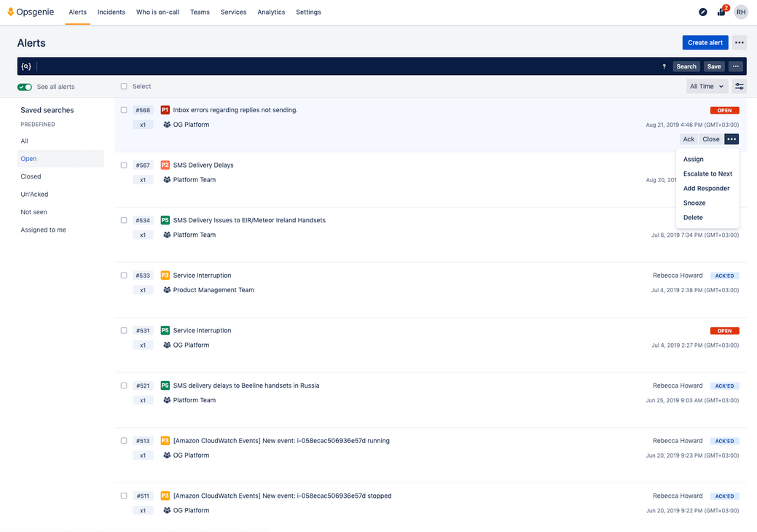Image resolution: width=757 pixels, height=532 pixels.
Task: Toggle the See all alerts switch
Action: pos(25,87)
